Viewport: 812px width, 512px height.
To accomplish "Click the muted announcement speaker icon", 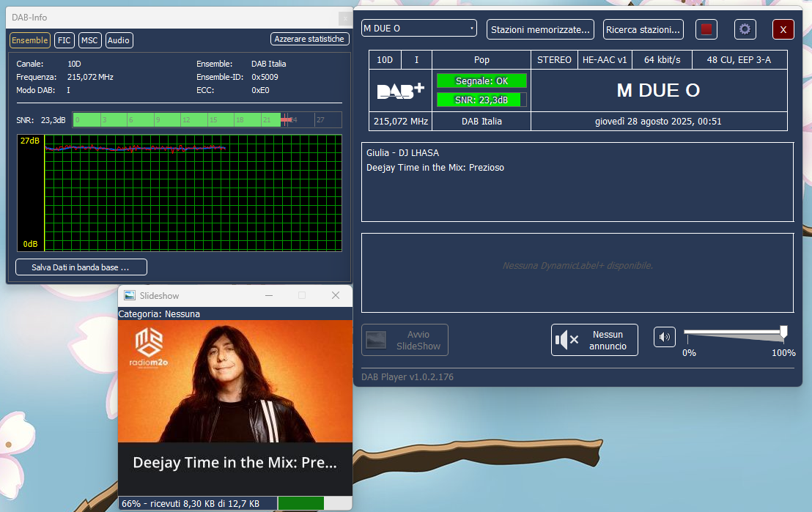I will 566,340.
